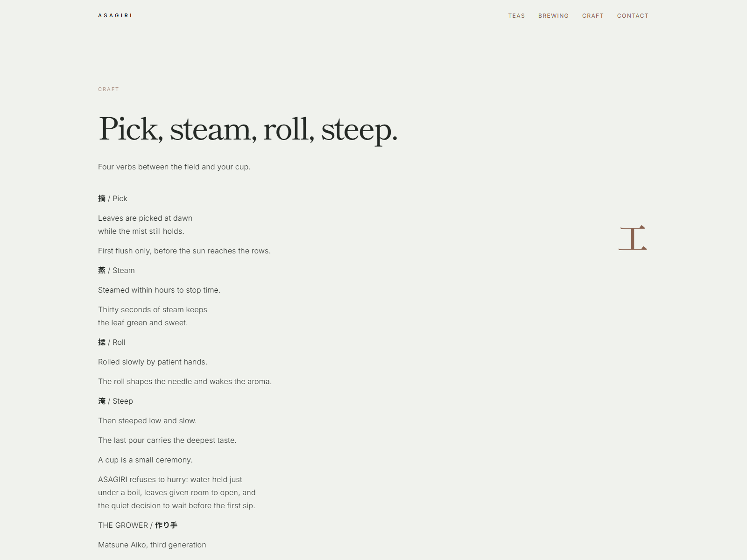Go to the BREWING page
Screen dimensions: 747x560
coord(553,16)
